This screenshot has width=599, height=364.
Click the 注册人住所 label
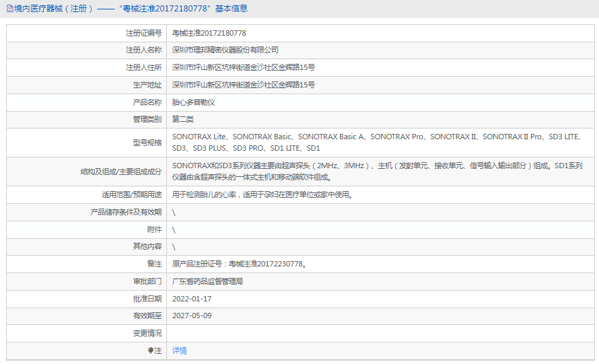(x=143, y=67)
